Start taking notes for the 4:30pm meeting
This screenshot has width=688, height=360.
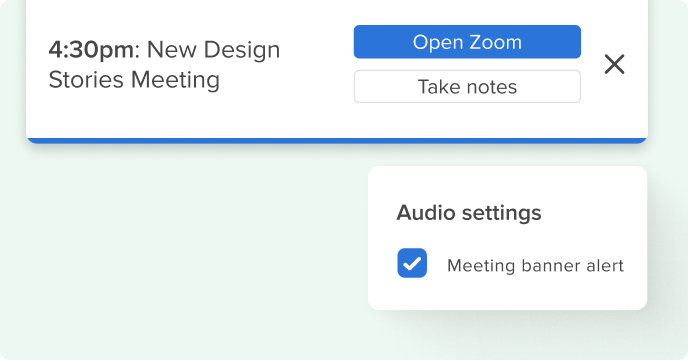point(467,86)
